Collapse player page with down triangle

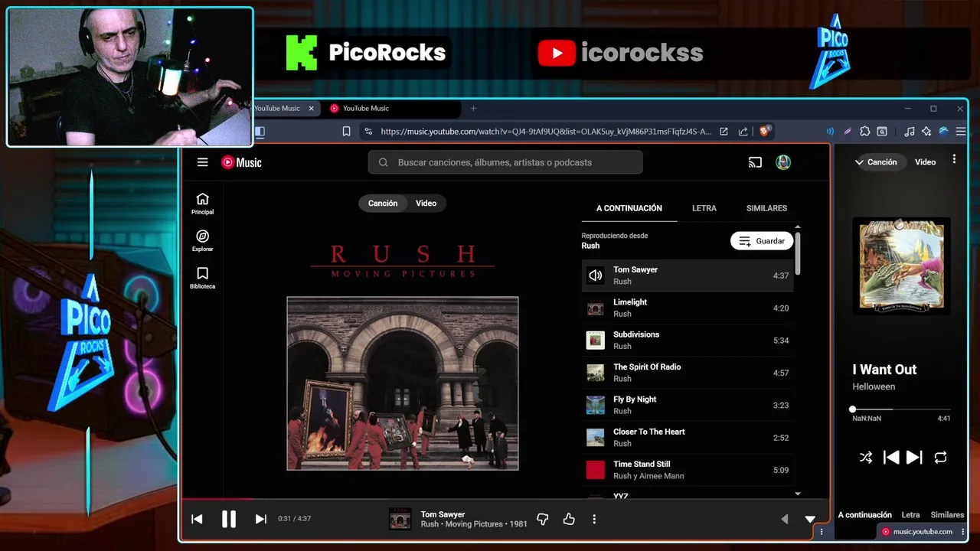pos(810,519)
